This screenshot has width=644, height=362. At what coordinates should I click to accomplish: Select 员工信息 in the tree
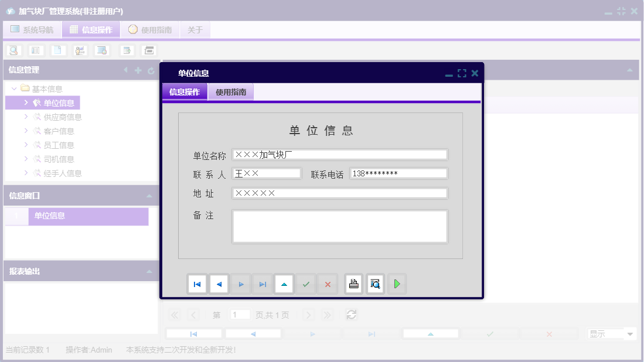(x=59, y=145)
